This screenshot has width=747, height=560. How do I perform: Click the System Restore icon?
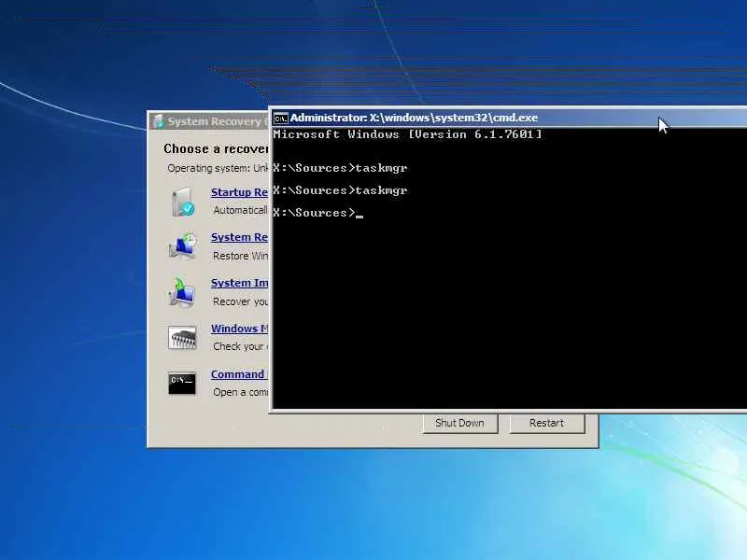(182, 245)
